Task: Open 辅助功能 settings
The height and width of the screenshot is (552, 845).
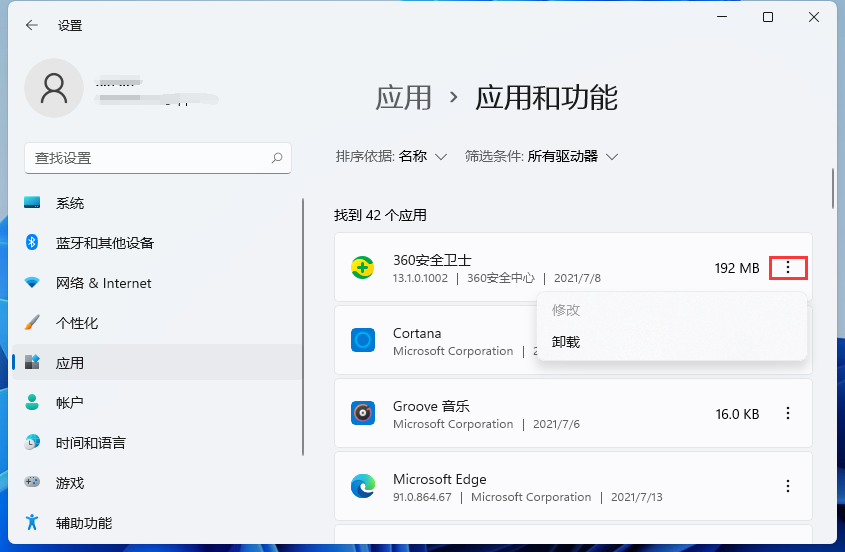Action: click(x=157, y=522)
